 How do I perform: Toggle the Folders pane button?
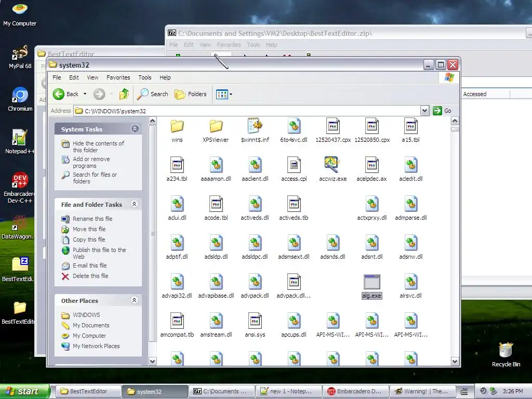point(190,94)
